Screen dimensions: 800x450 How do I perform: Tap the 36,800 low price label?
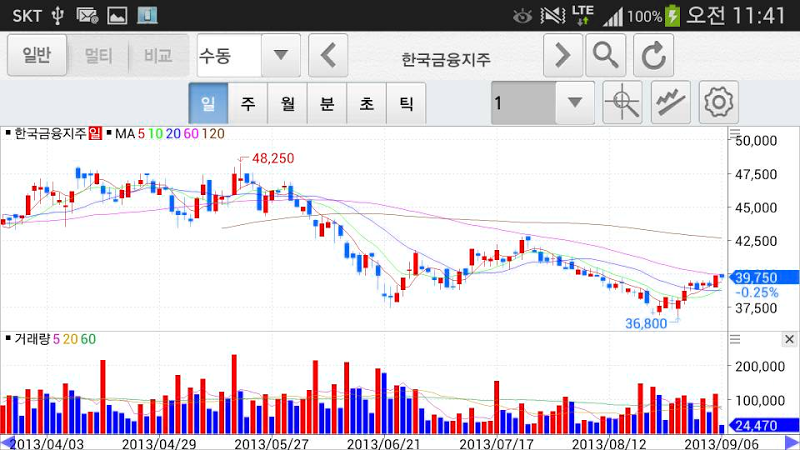click(x=646, y=323)
